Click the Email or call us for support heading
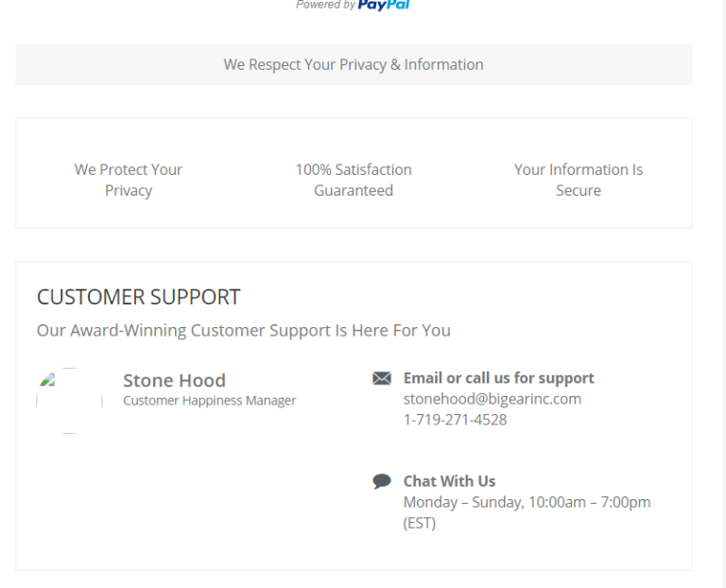This screenshot has height=588, width=726. click(499, 378)
